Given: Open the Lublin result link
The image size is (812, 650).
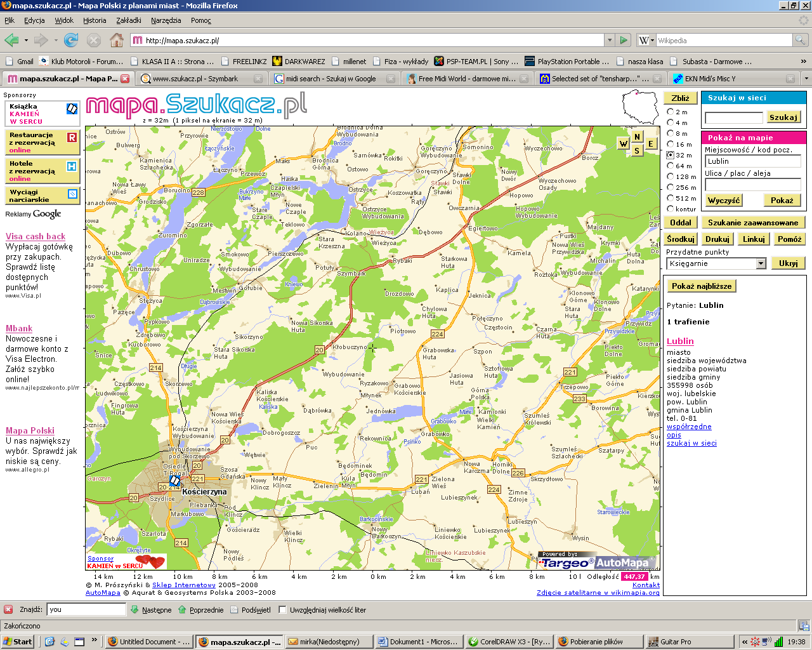Looking at the screenshot, I should click(x=680, y=342).
